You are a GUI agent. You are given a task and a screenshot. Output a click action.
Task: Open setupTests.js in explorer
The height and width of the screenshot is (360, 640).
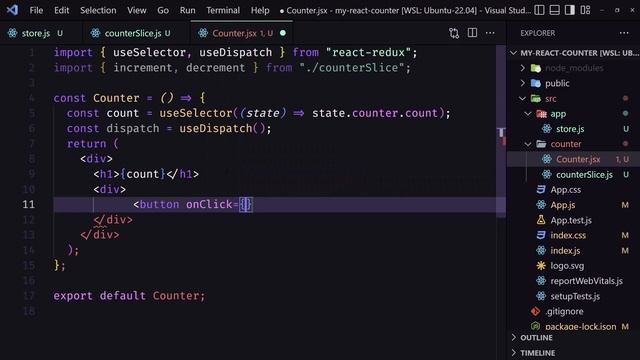(575, 296)
